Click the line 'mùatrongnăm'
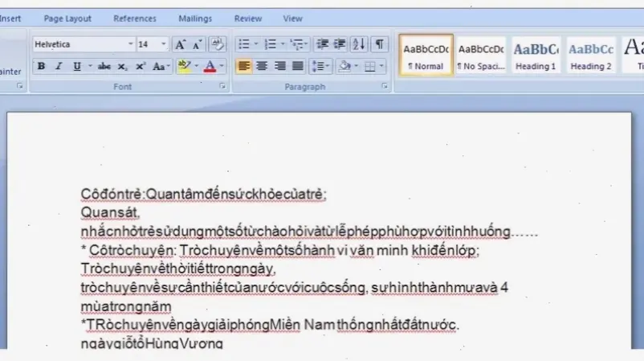 click(126, 306)
